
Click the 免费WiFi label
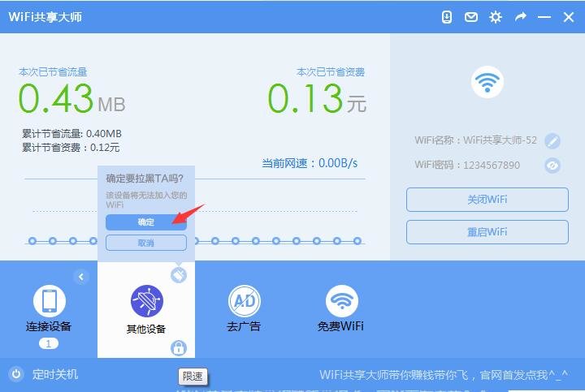point(340,326)
